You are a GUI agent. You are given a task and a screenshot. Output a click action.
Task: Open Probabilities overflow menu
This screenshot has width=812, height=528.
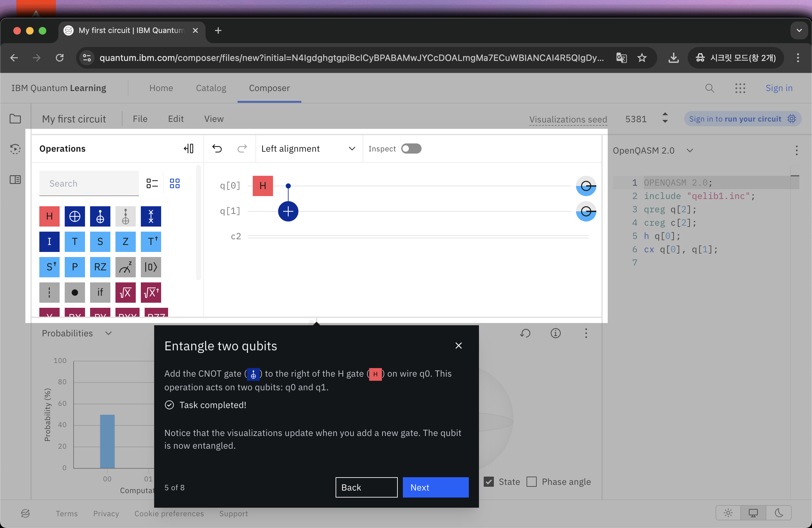[586, 333]
